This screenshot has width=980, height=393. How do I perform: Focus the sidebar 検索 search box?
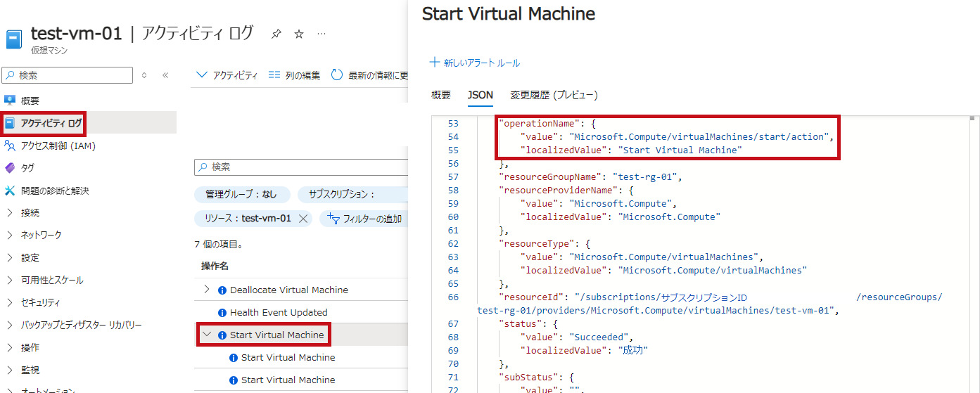(67, 75)
